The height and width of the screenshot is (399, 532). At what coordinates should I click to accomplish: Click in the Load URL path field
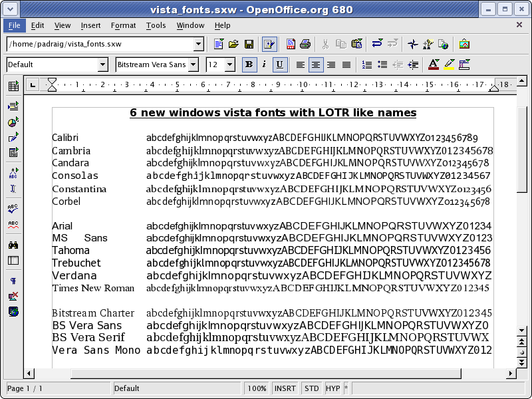100,44
